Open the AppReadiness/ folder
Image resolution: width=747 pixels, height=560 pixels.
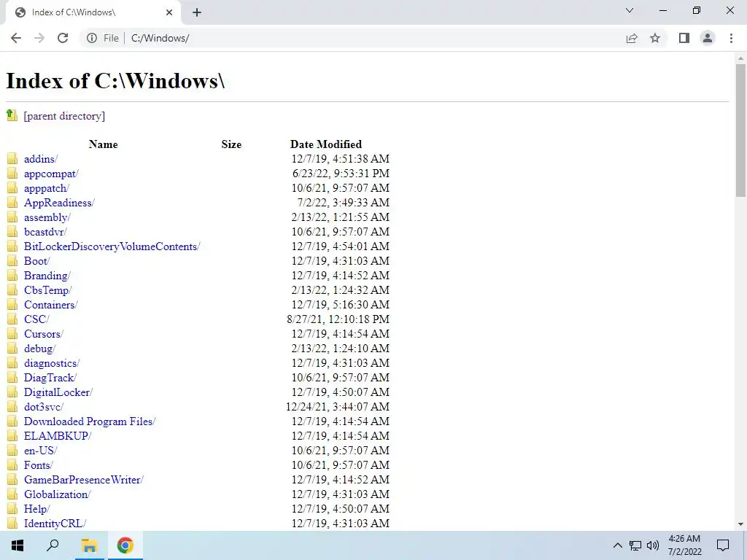pos(59,203)
